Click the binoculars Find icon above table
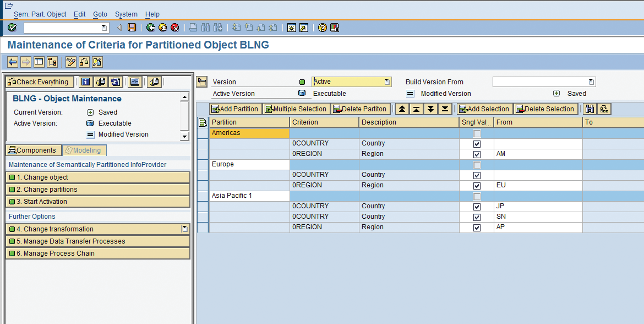The image size is (644, 324). [590, 109]
